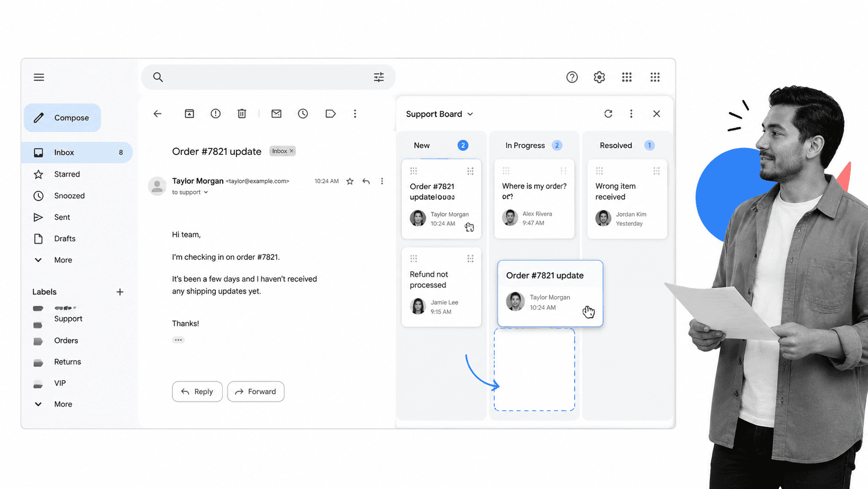
Task: Open the Starred folder
Action: [x=67, y=175]
